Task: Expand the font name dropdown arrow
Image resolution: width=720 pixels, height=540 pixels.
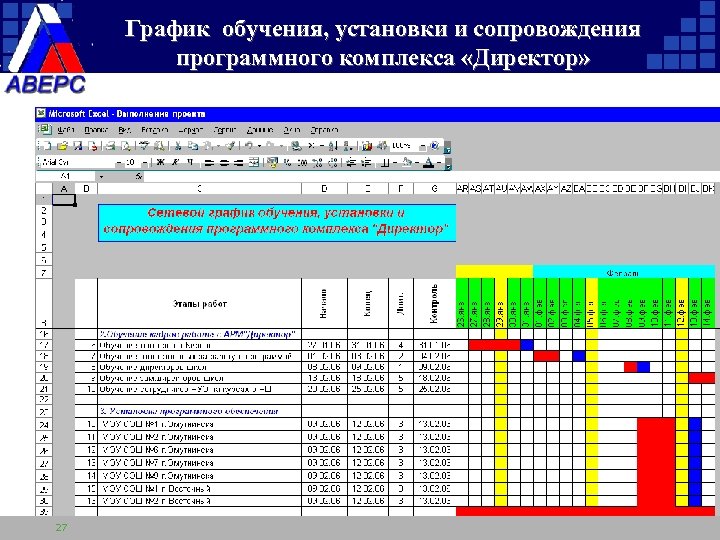Action: tap(119, 163)
